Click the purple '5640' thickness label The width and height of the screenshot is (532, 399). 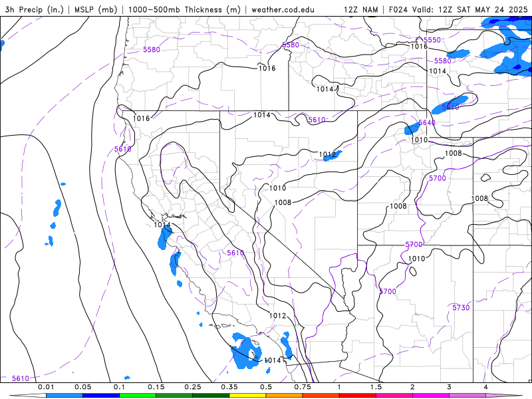pyautogui.click(x=427, y=122)
